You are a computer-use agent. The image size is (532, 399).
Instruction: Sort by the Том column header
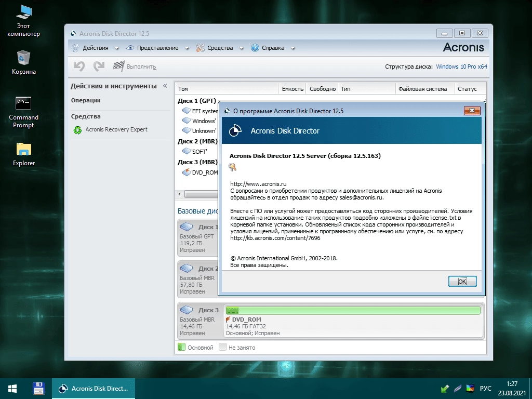(227, 89)
